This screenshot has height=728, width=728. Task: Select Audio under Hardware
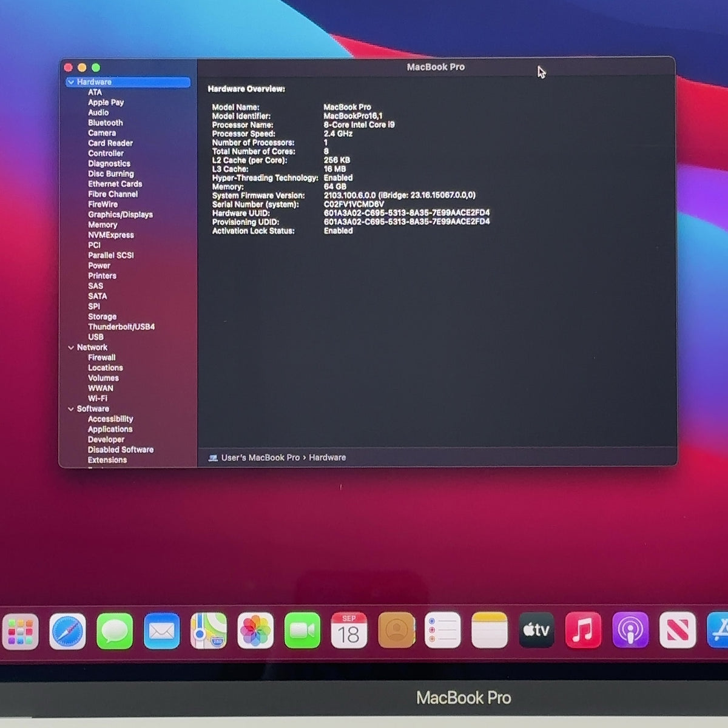pyautogui.click(x=98, y=112)
